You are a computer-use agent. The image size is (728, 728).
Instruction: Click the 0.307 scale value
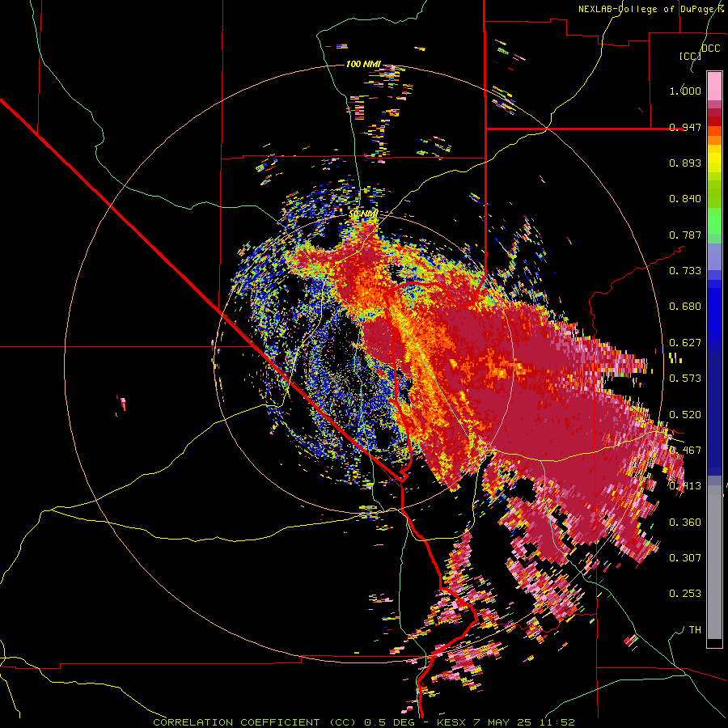click(x=685, y=558)
